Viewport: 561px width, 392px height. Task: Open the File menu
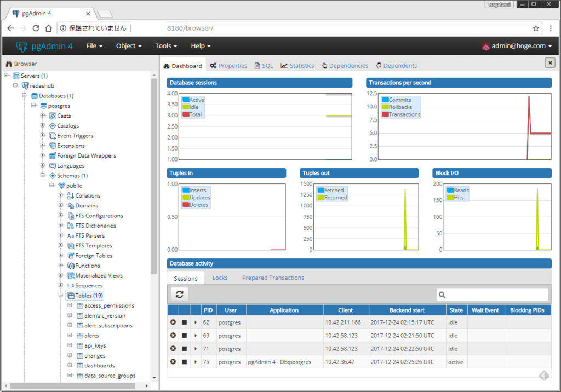tap(94, 46)
